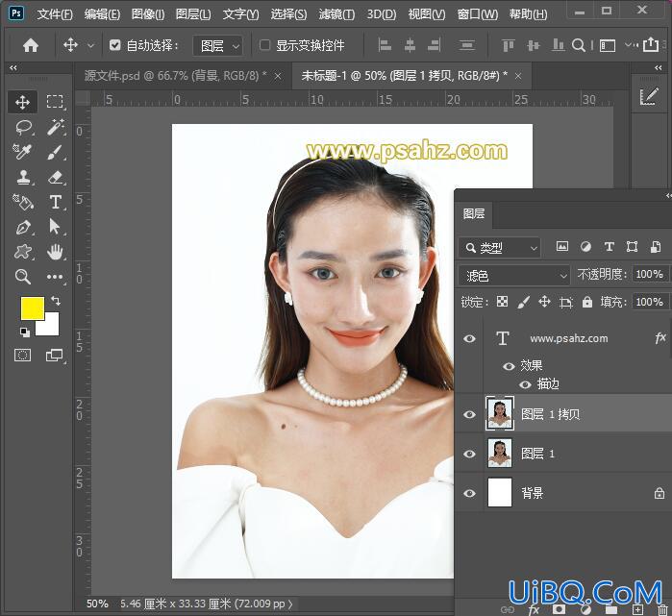Open the foreground yellow color swatch
Viewport: 672px width, 616px height.
[x=31, y=308]
